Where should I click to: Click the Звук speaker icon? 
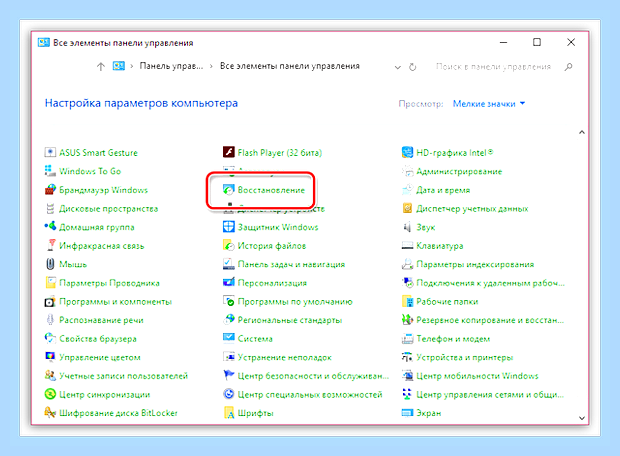(x=407, y=227)
